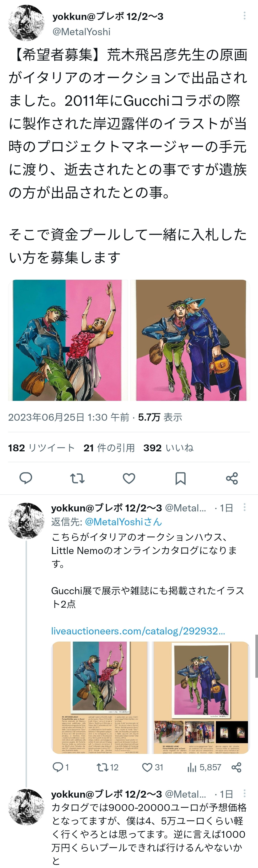
Task: Share the main tweet using the share icon
Action: 232,478
